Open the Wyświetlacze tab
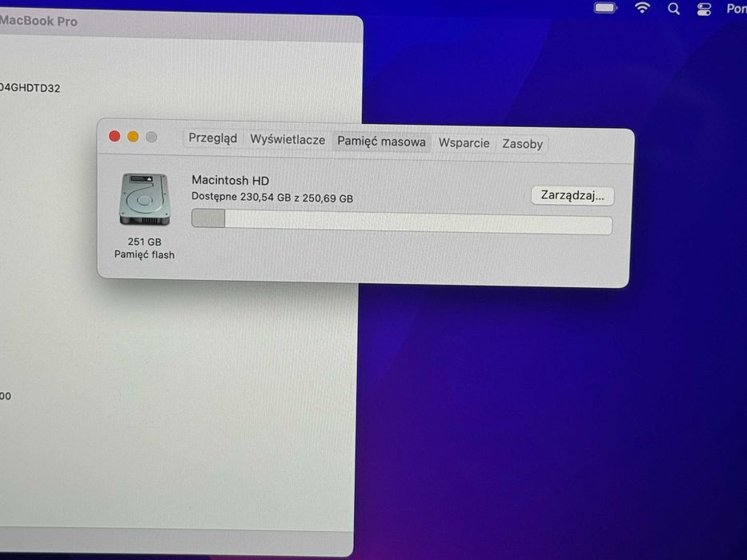Viewport: 747px width, 560px height. 287,139
